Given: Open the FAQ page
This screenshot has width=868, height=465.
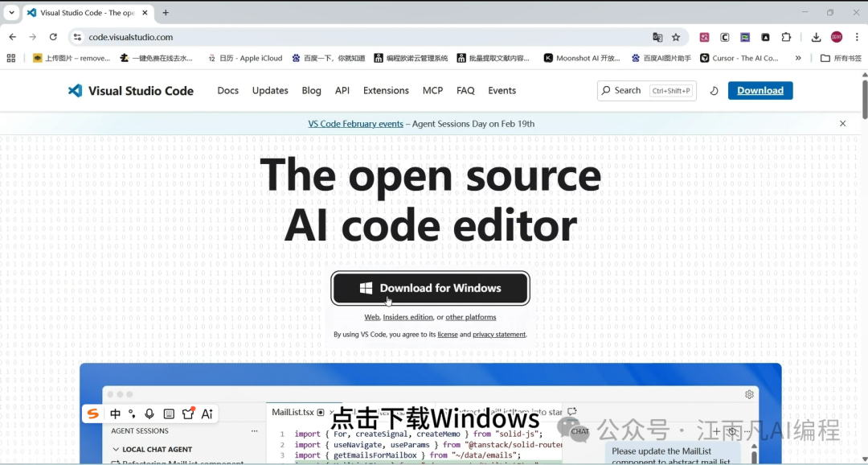Looking at the screenshot, I should point(465,90).
